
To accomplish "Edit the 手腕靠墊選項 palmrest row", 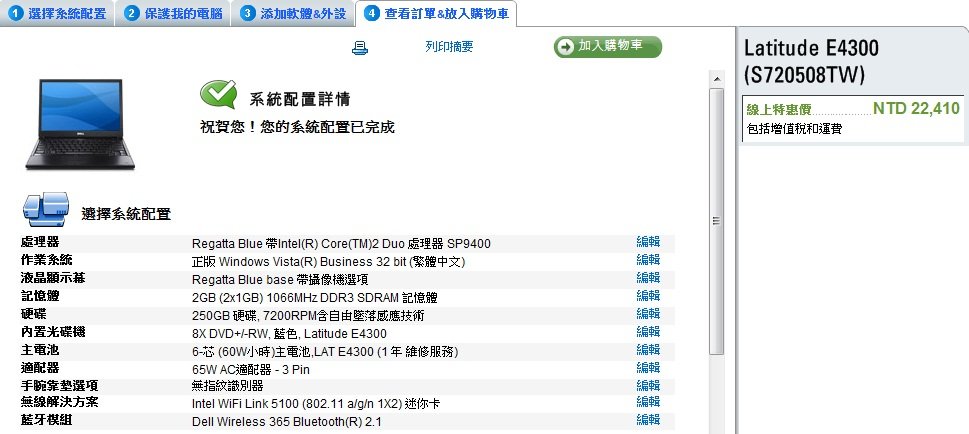I will point(648,386).
